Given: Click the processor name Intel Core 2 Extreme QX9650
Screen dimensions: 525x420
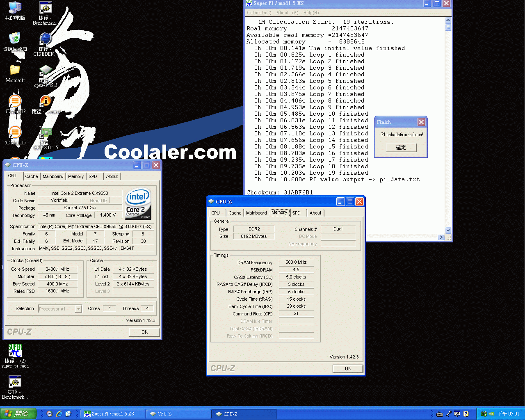Looking at the screenshot, I should 80,193.
